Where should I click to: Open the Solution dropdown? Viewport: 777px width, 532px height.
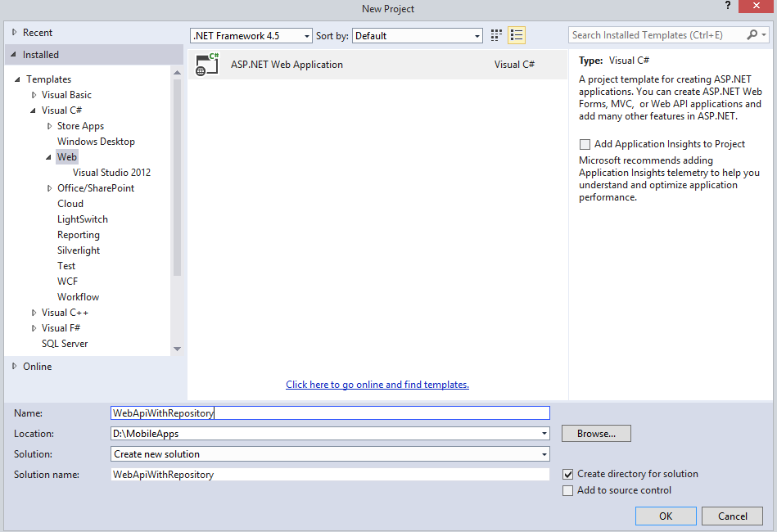coord(544,454)
